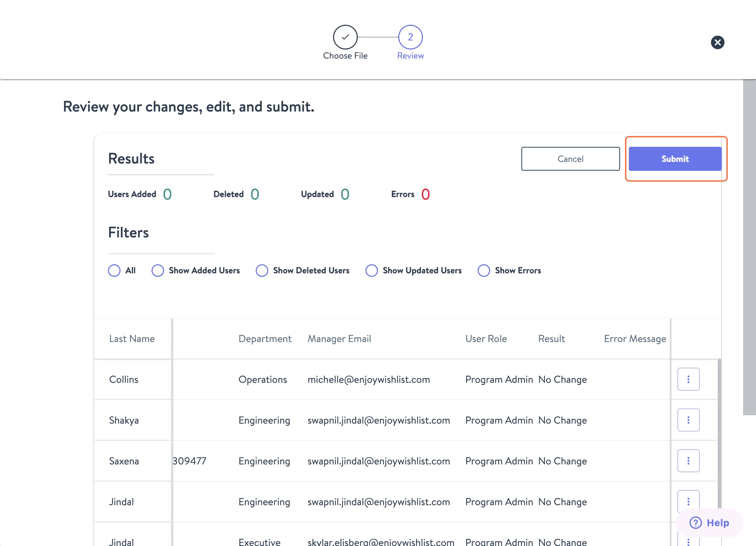
Task: Select Show Deleted Users filter
Action: [262, 271]
